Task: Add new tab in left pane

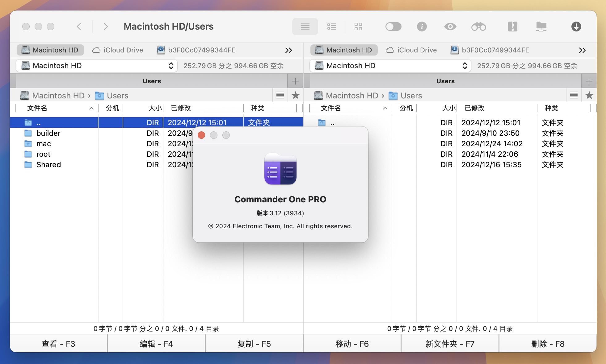Action: 295,81
